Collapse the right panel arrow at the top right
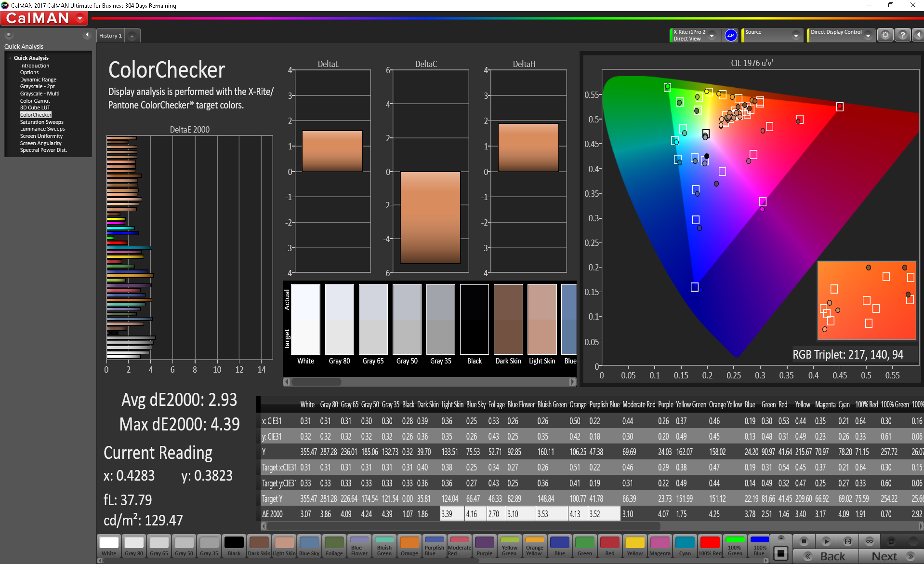924x564 pixels. click(x=918, y=35)
